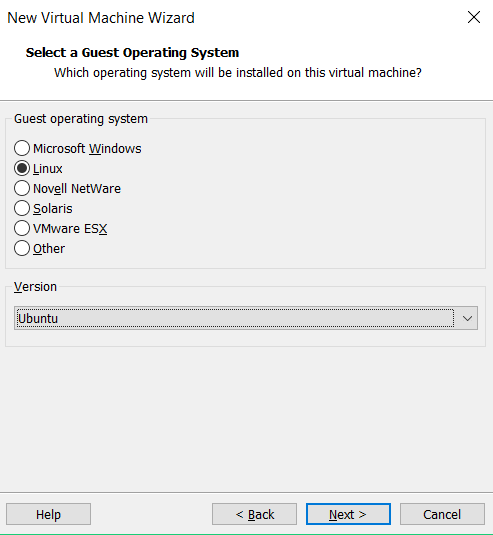
Task: Select the Microsoft Windows radio button
Action: pos(22,148)
